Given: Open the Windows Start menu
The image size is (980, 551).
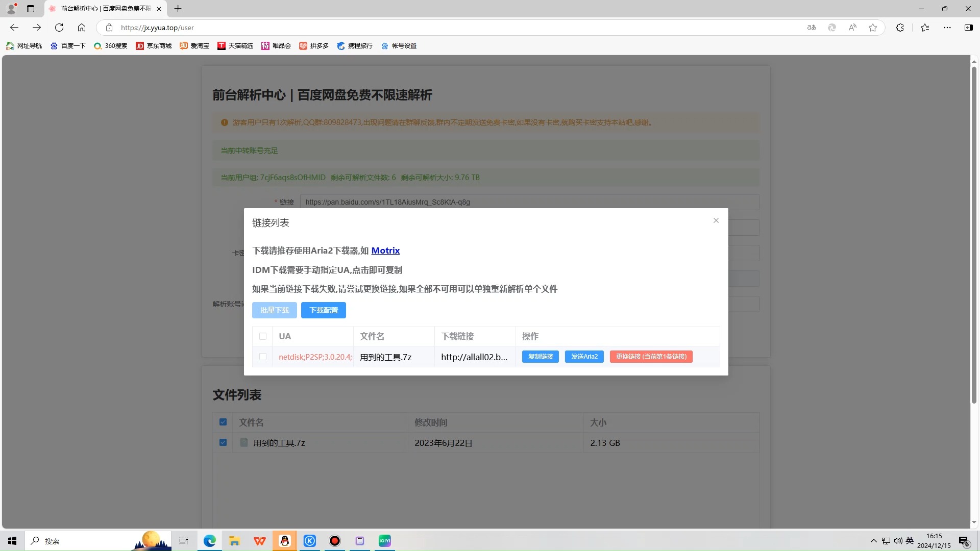Looking at the screenshot, I should (12, 541).
